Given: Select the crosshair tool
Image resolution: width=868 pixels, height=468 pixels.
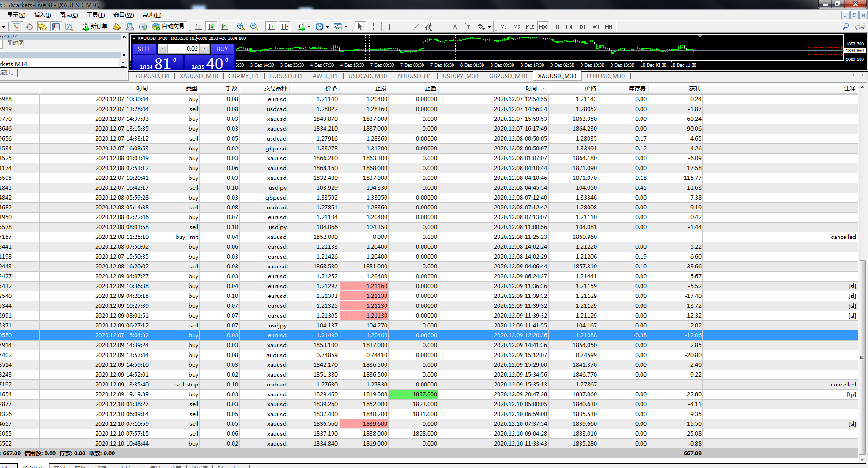Looking at the screenshot, I should [373, 27].
